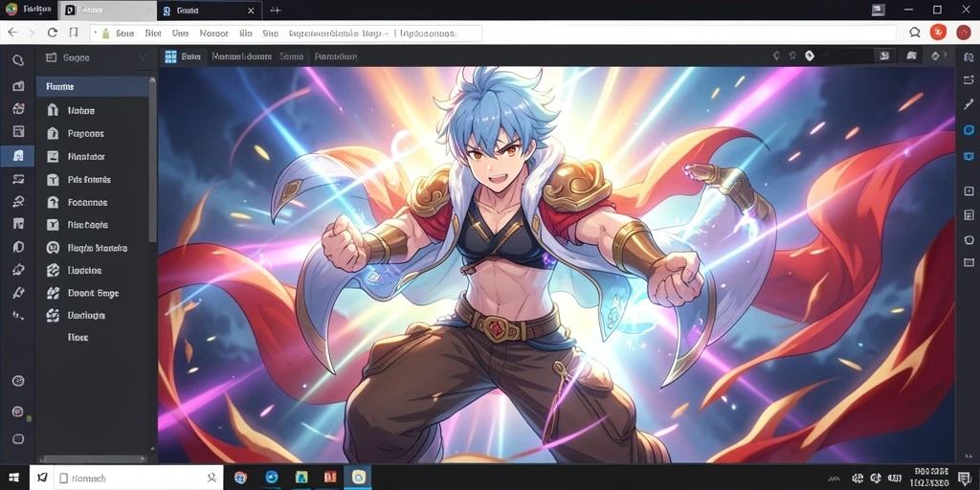Click the hollow circle icon in right strip
Image resolution: width=980 pixels, height=490 pixels.
tap(969, 240)
